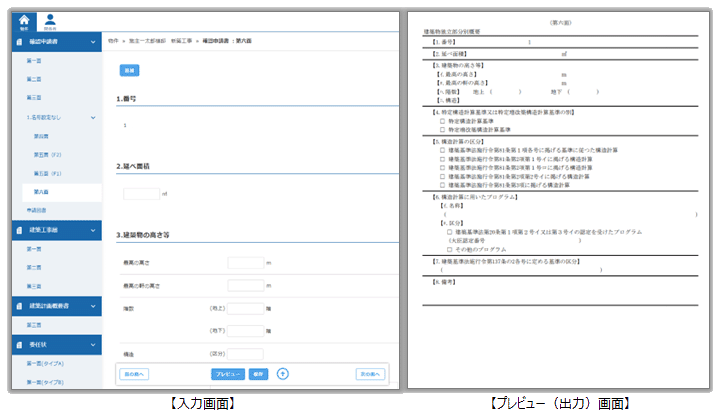Check the 特定構造計算基準 checkbox in preview
The height and width of the screenshot is (420, 720).
tap(443, 121)
